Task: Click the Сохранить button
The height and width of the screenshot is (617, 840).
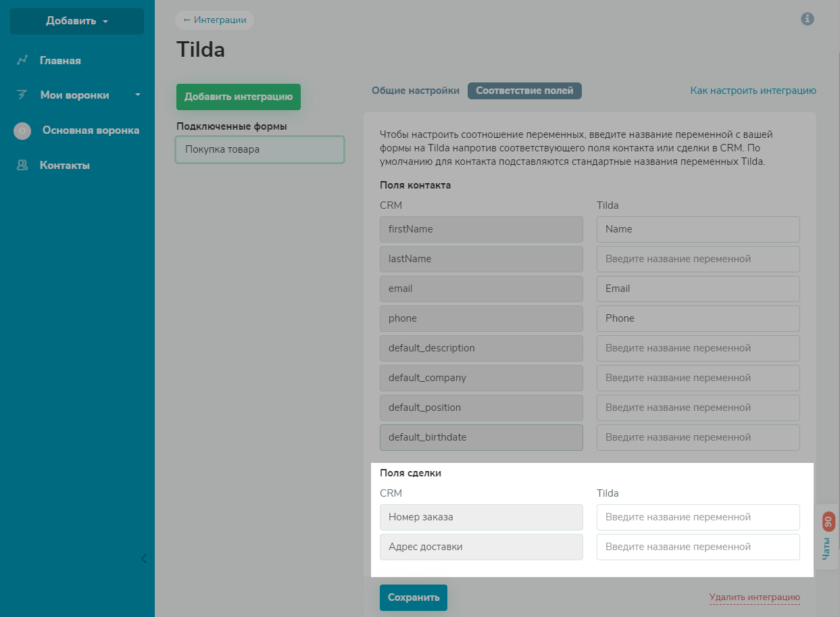Action: pos(414,597)
